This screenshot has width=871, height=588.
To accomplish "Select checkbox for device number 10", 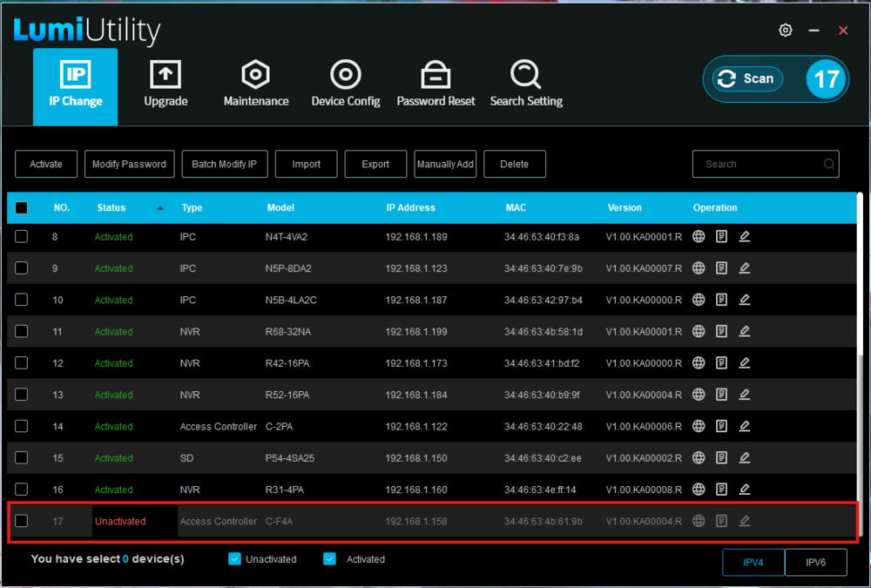I will (x=22, y=300).
